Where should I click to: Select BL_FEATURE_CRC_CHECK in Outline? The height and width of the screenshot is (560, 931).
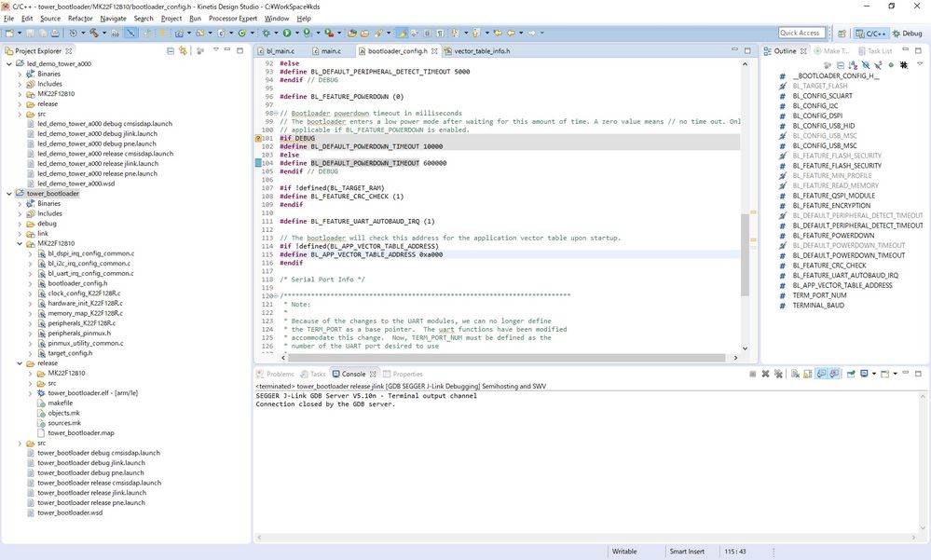pyautogui.click(x=828, y=266)
